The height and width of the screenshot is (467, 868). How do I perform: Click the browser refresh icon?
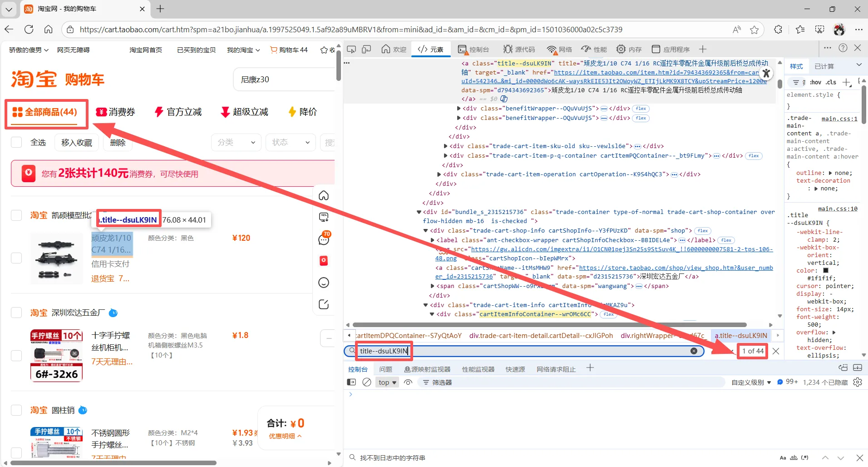click(x=29, y=30)
